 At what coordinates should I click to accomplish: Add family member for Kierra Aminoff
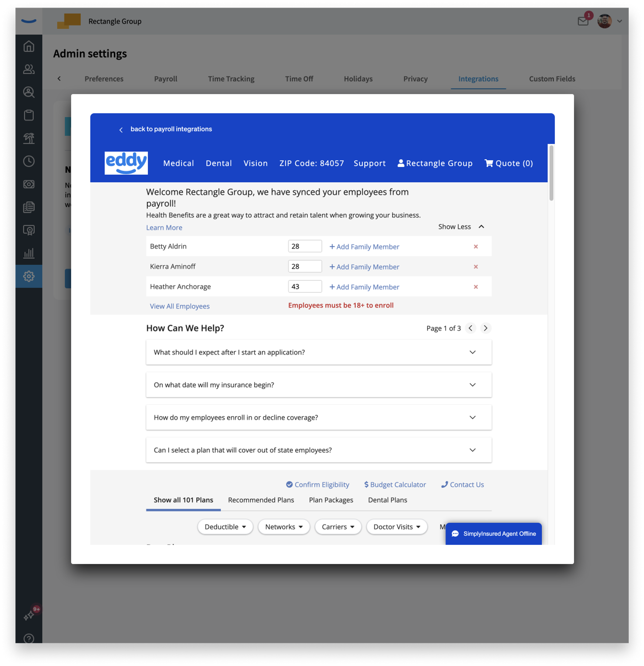[364, 267]
